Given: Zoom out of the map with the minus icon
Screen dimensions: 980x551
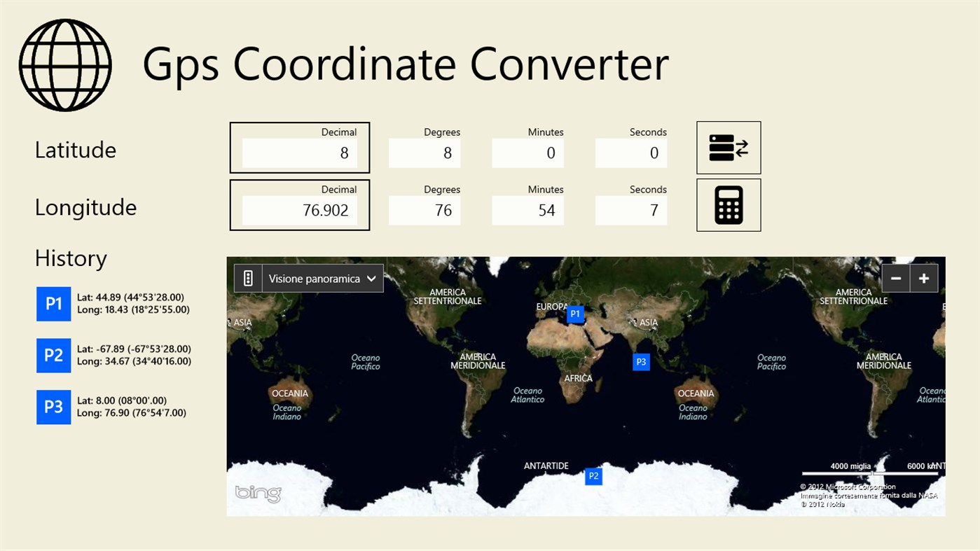Looking at the screenshot, I should click(895, 277).
